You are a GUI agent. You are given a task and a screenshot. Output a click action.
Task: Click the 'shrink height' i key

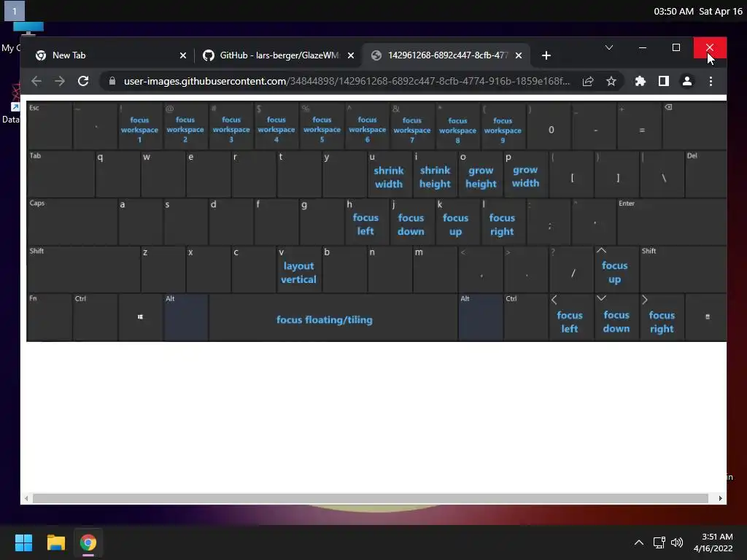[x=435, y=174]
